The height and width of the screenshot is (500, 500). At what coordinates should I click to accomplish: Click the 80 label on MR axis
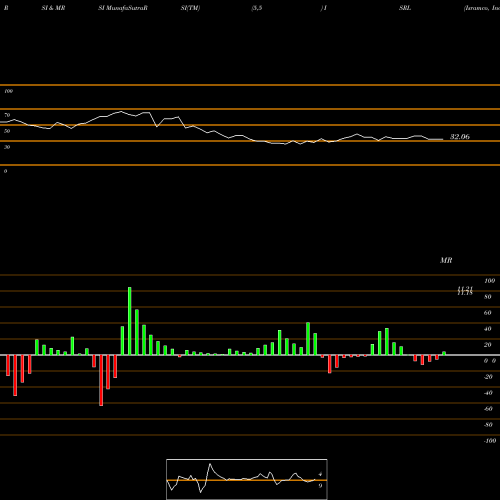(x=488, y=297)
